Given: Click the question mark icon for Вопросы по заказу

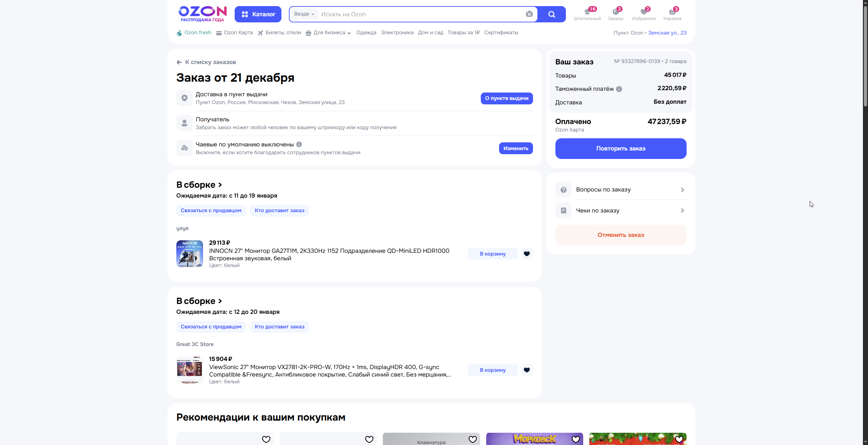Looking at the screenshot, I should tap(564, 190).
